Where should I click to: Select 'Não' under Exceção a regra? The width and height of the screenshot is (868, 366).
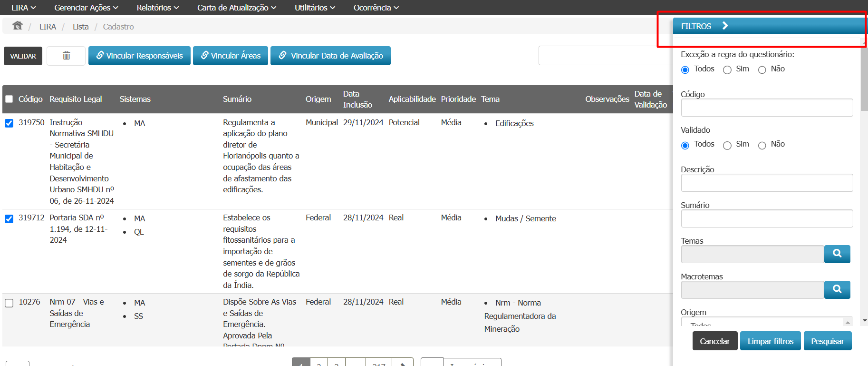(762, 70)
